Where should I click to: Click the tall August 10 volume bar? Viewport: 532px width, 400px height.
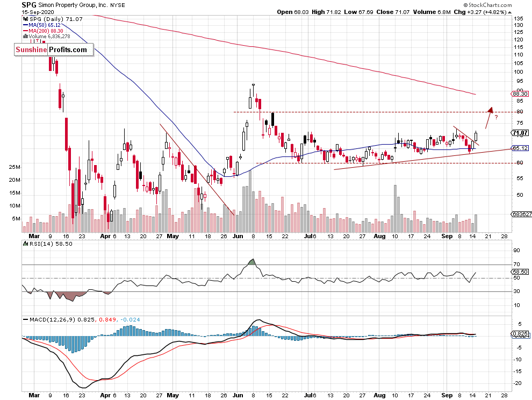(x=396, y=209)
